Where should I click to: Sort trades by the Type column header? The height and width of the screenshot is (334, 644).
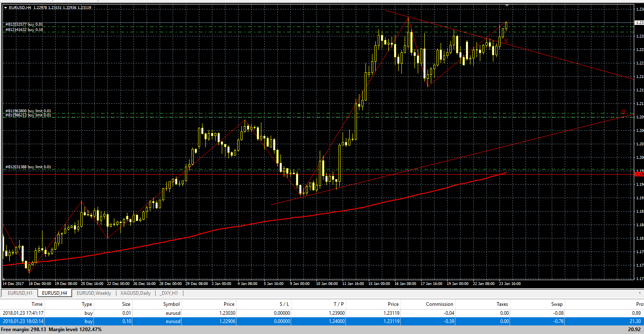tap(69, 304)
